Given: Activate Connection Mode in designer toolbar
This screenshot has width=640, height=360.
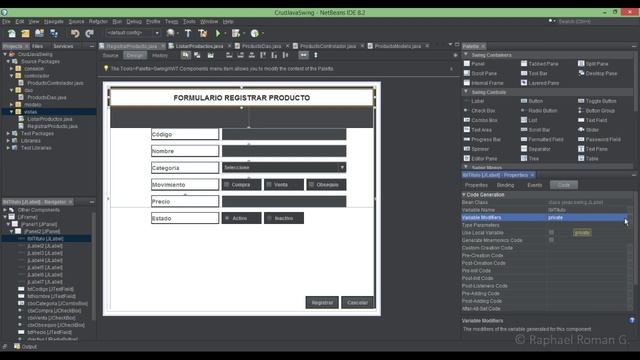Looking at the screenshot, I should (x=197, y=55).
